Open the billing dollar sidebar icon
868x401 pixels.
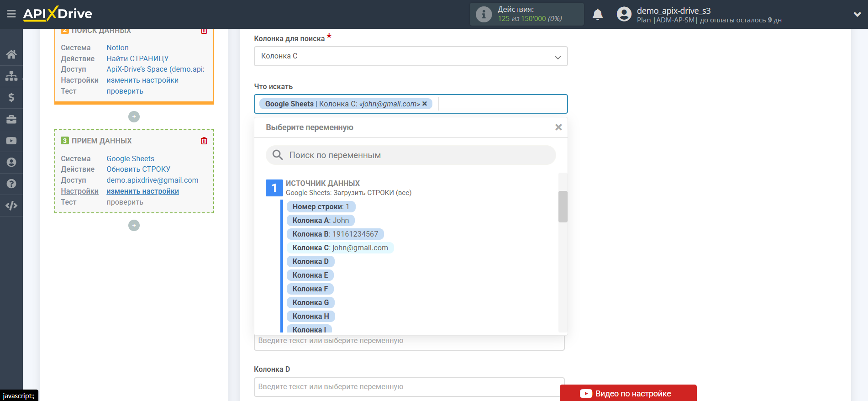(x=11, y=97)
